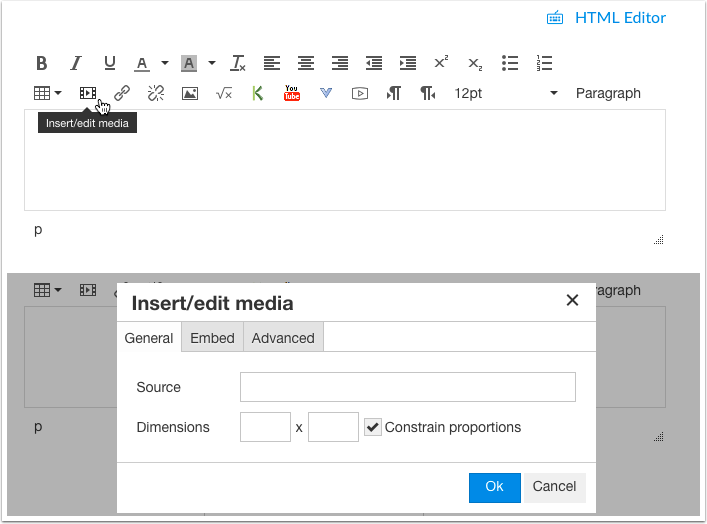This screenshot has height=524, width=707.
Task: Set left-to-right text direction
Action: (394, 93)
